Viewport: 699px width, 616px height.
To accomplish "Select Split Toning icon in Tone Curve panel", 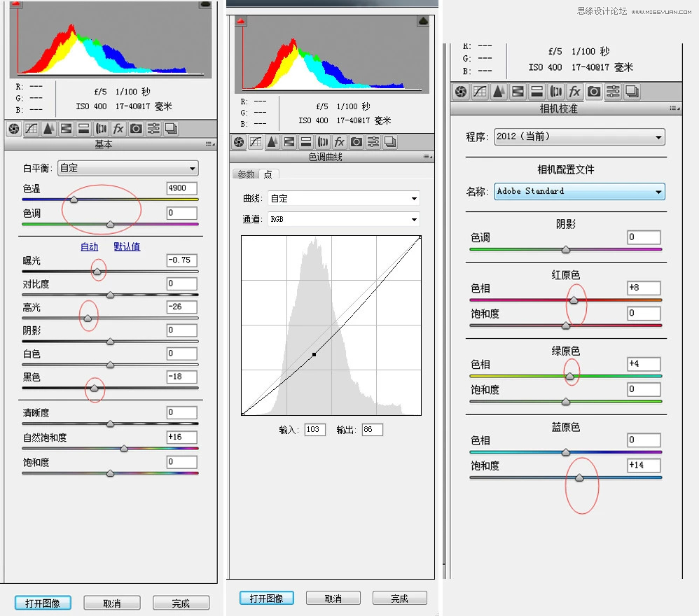I will [305, 142].
